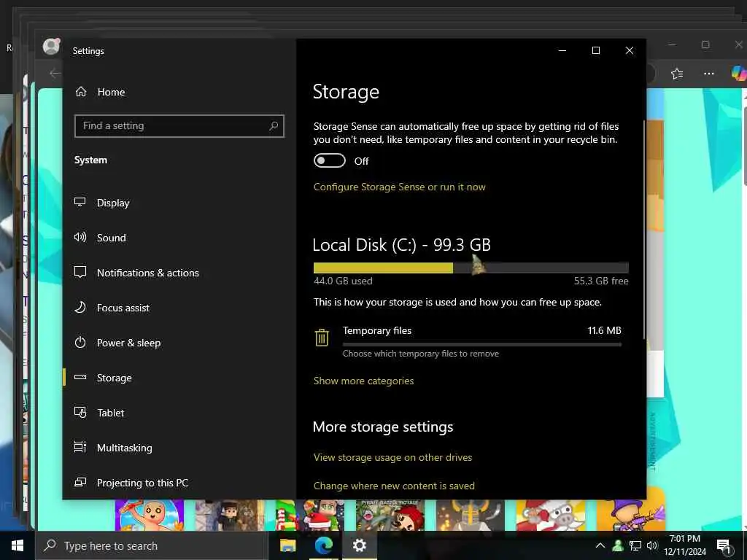
Task: Click the trash can icon for Temporary files
Action: tap(322, 338)
